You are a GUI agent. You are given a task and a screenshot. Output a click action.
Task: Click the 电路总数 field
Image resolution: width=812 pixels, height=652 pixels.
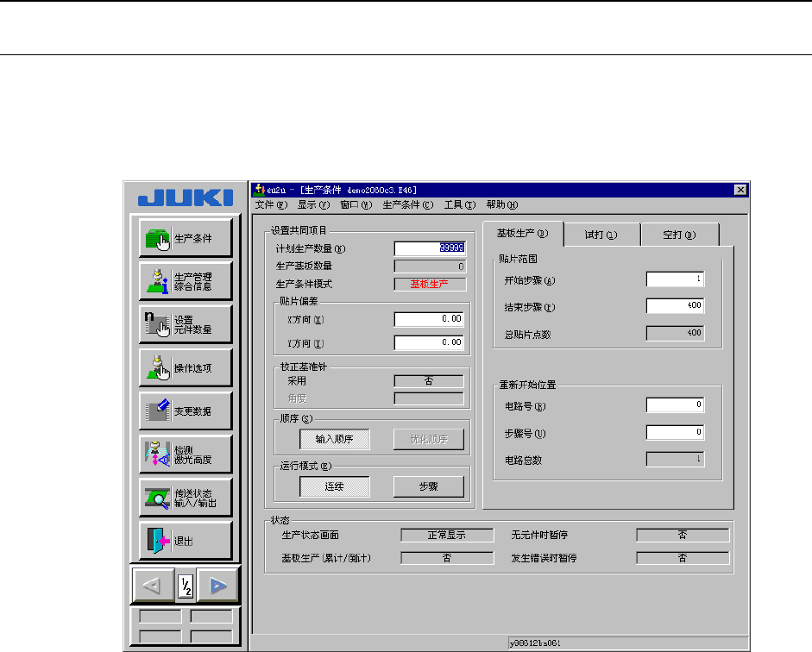[676, 459]
